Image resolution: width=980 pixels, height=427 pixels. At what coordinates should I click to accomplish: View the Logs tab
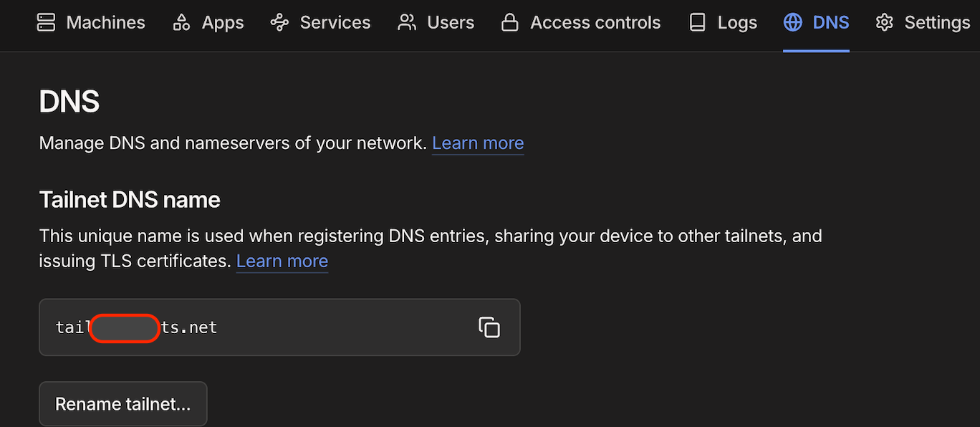tap(737, 23)
